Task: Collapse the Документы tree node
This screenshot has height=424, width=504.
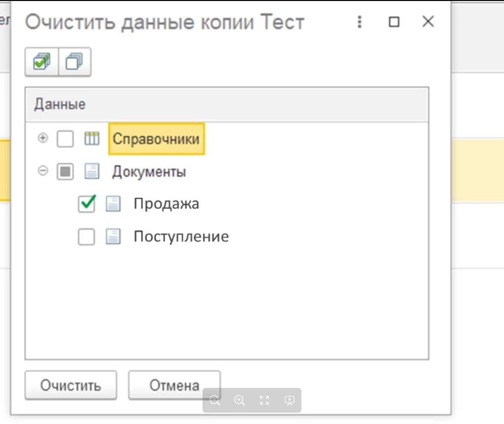Action: 43,171
